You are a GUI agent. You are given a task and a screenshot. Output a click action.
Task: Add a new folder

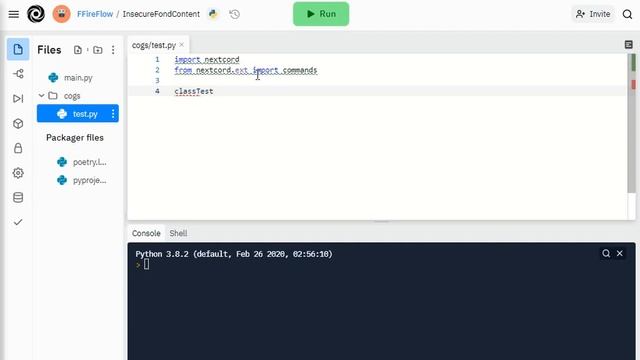(x=98, y=50)
